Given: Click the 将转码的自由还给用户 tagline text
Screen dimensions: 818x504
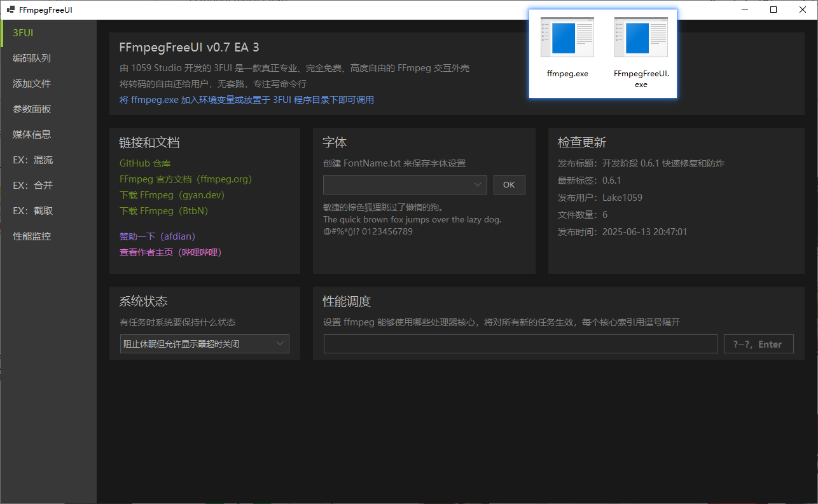Looking at the screenshot, I should click(x=213, y=84).
